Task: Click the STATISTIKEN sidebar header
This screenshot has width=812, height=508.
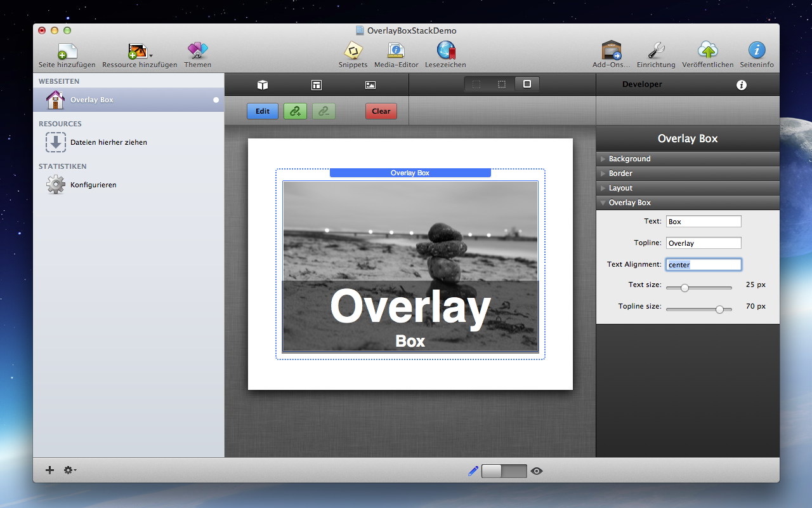Action: tap(63, 166)
